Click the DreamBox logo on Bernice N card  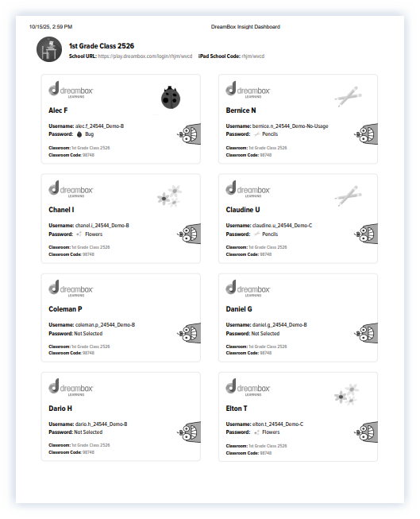click(x=248, y=90)
